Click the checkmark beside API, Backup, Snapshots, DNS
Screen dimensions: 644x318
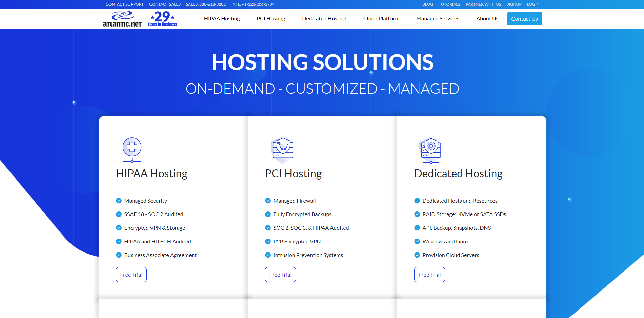(417, 228)
